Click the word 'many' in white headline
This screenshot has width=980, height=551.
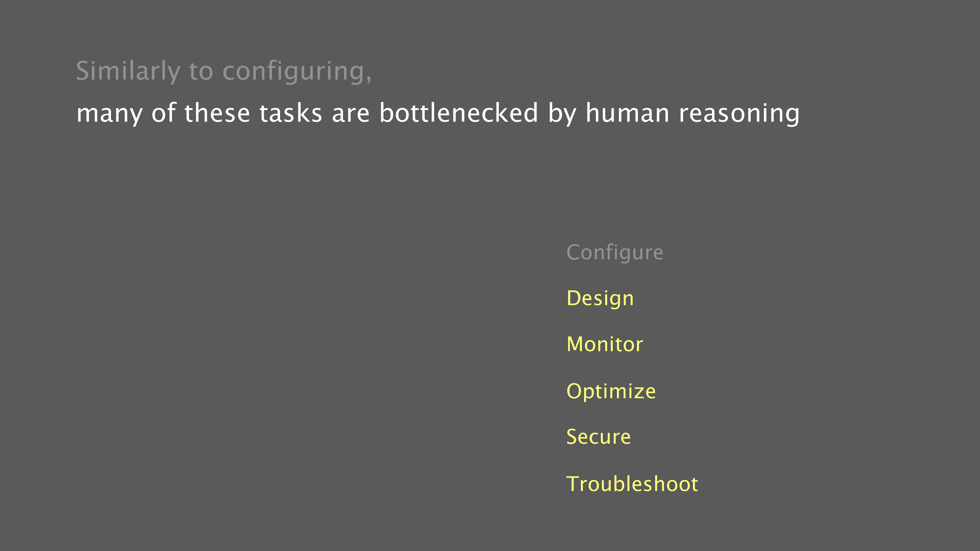pyautogui.click(x=109, y=114)
